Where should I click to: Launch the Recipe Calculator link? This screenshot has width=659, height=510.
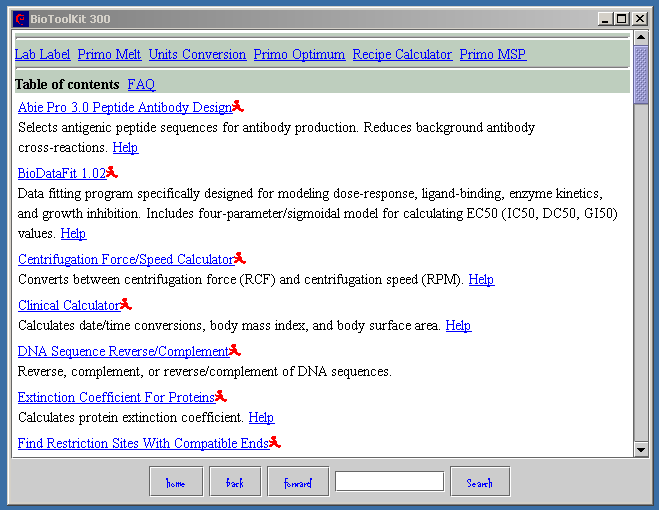click(402, 54)
